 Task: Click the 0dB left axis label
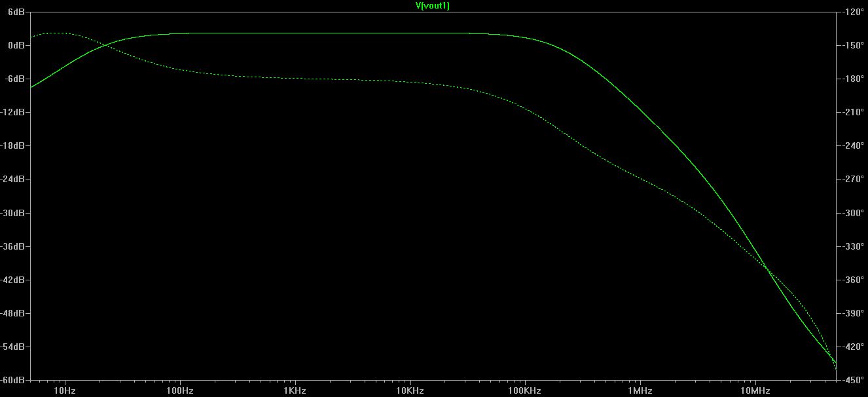click(17, 45)
